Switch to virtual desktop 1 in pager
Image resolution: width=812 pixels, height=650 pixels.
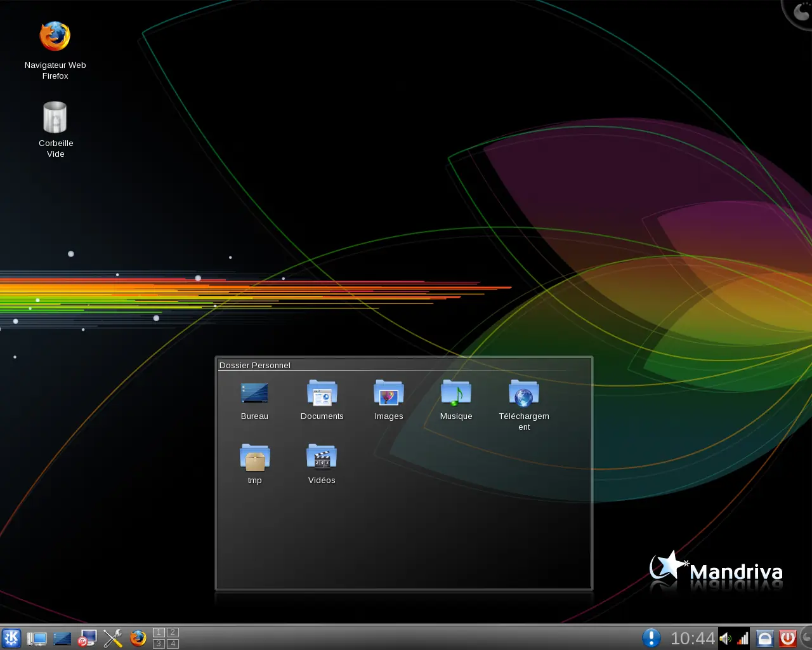(159, 632)
